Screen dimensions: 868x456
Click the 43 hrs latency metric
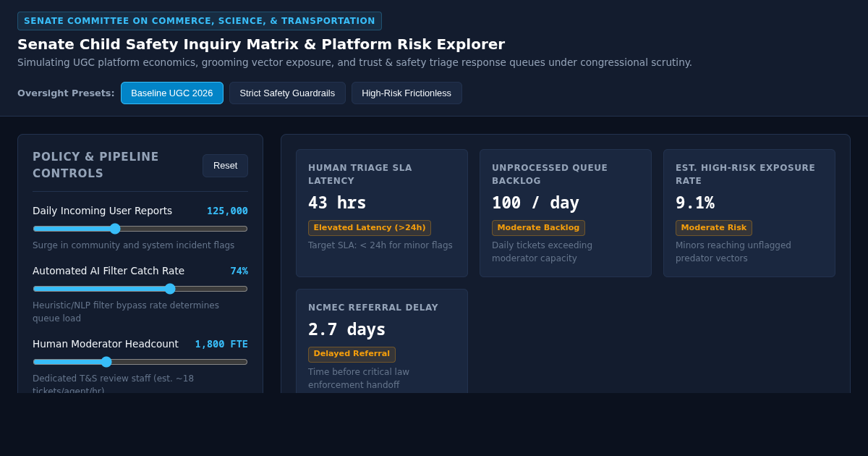click(337, 203)
